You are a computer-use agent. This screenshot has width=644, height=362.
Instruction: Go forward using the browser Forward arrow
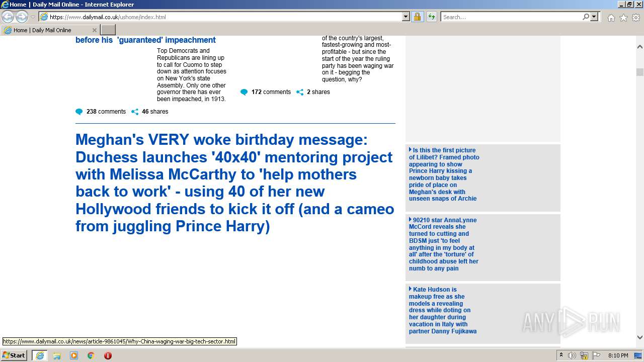pos(22,17)
